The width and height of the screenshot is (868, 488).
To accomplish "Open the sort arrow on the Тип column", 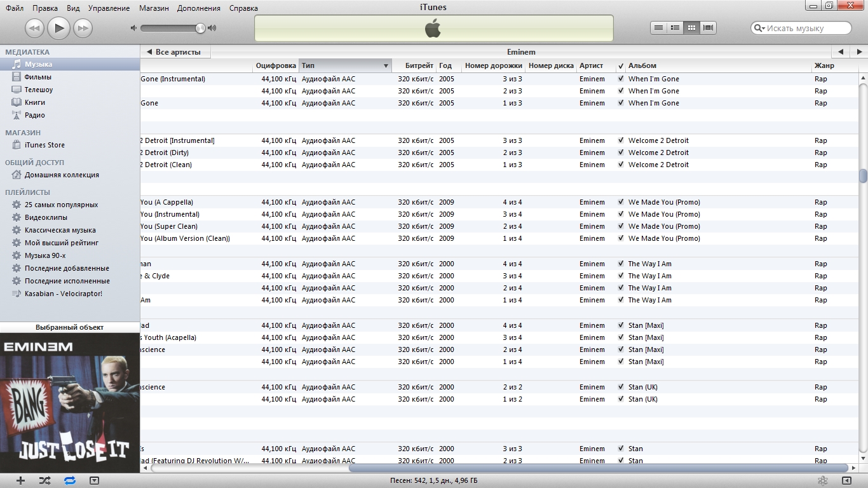I will pyautogui.click(x=386, y=66).
